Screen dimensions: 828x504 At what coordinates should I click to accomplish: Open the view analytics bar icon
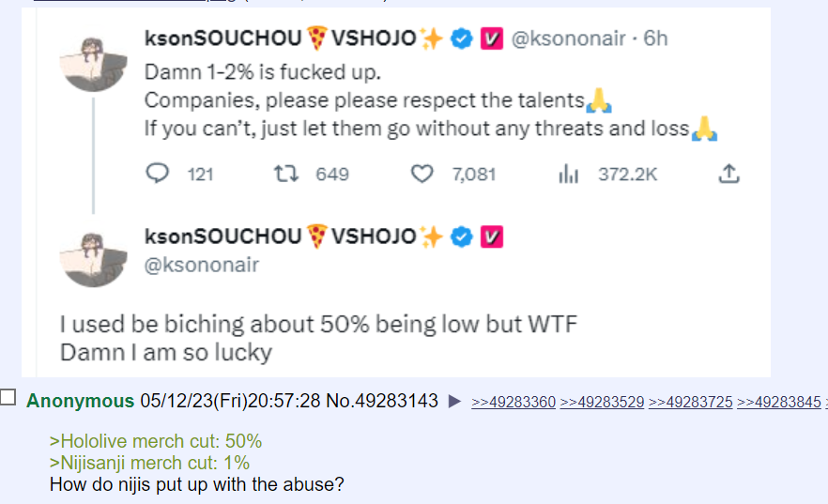pyautogui.click(x=569, y=174)
